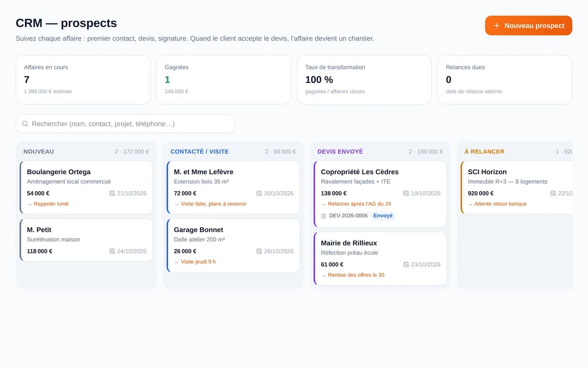Open the Garage Bonnet card
This screenshot has width=588, height=368.
233,245
